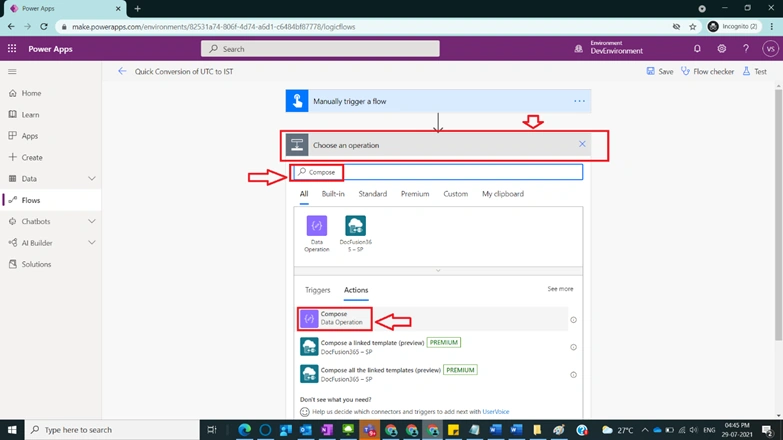Select the DevEnvironment environment picker
783x440 pixels.
(616, 47)
